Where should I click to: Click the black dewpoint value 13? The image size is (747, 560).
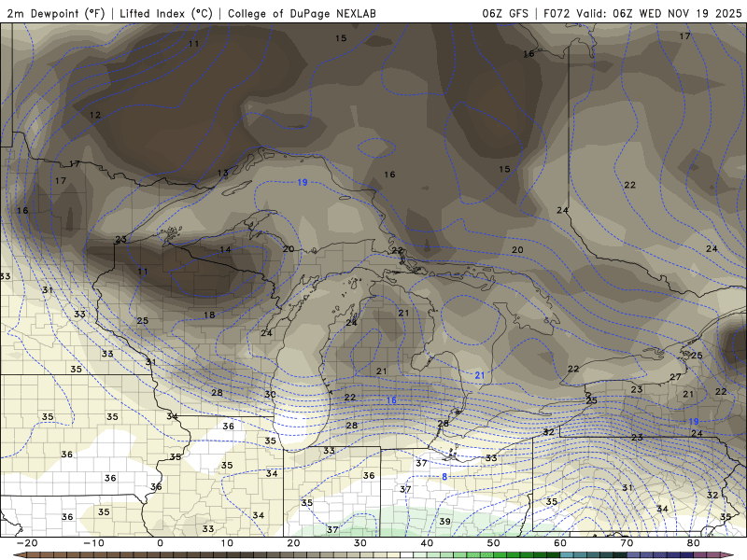coord(223,173)
